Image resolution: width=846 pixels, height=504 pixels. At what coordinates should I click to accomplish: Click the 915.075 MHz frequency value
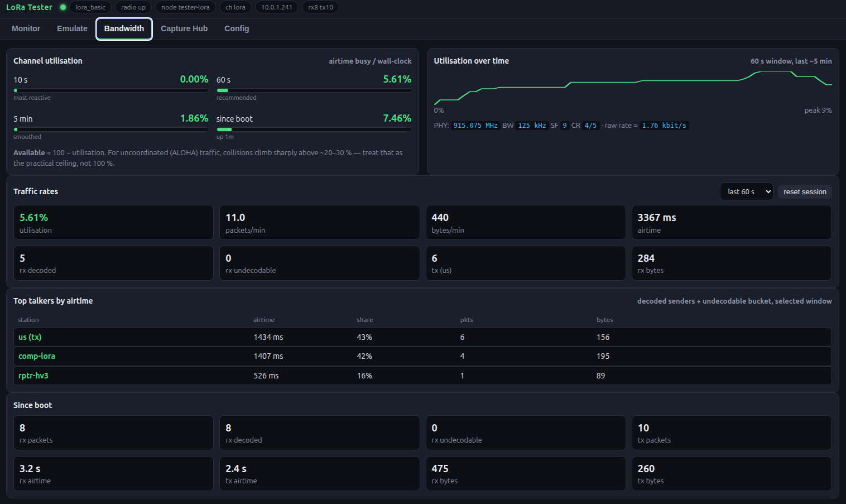[x=475, y=126]
